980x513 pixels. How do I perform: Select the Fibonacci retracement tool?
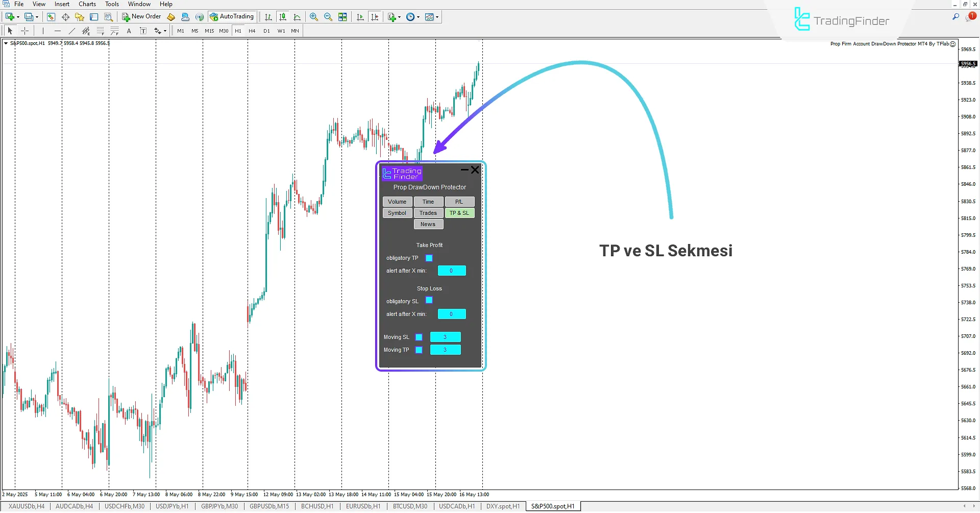click(101, 31)
